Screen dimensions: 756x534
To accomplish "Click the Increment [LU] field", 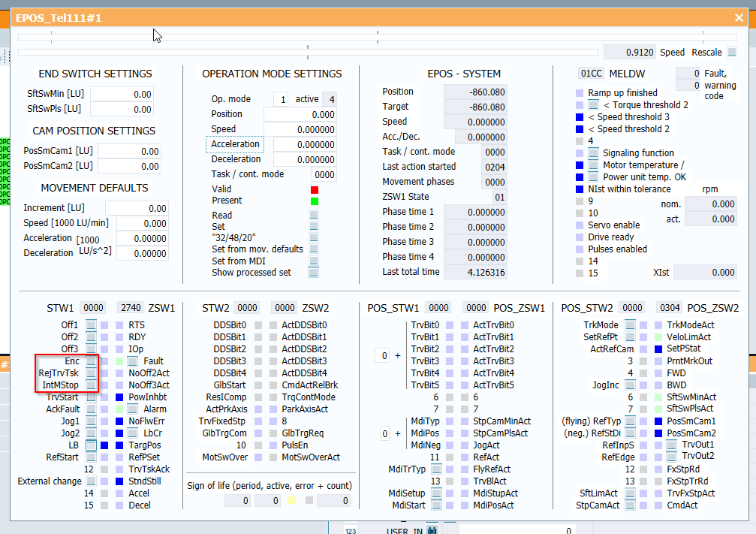I will click(x=137, y=208).
